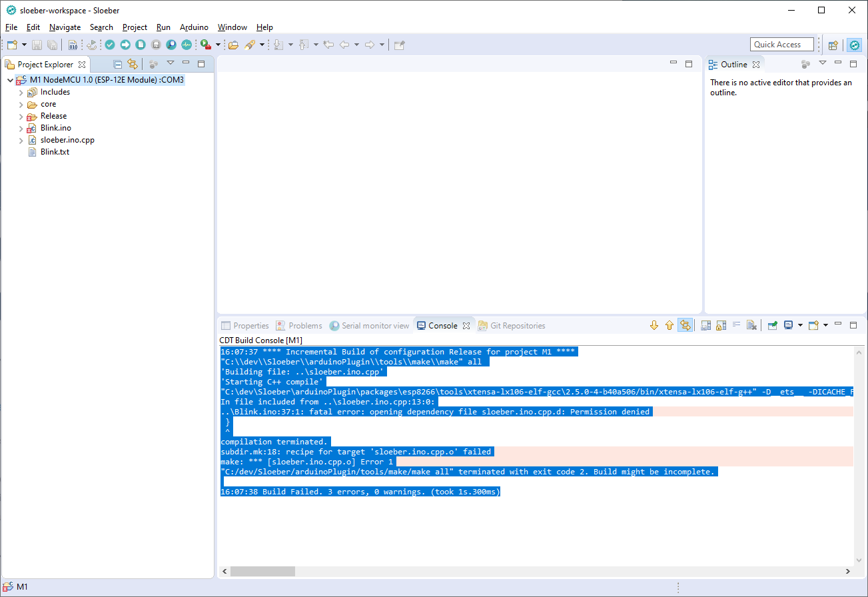
Task: Open the Search flashlight dropdown arrow
Action: click(262, 45)
